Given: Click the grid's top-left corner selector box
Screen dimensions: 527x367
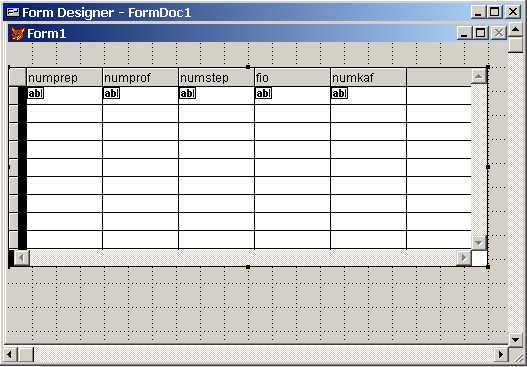Looking at the screenshot, I should 17,77.
